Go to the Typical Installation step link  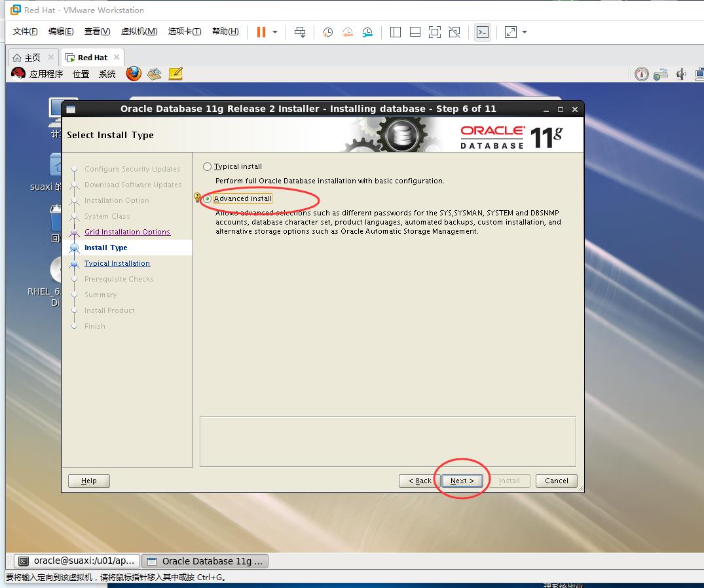tap(117, 263)
